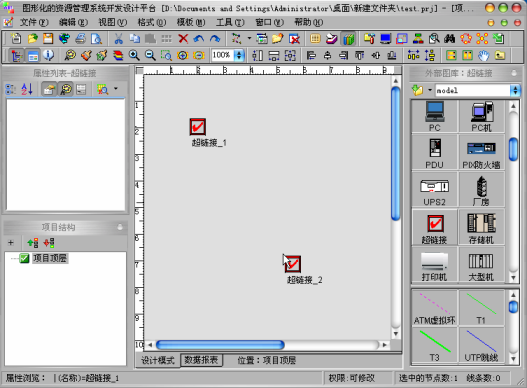
Task: Click the canvas horizontal scrollbar thumb
Action: (x=220, y=345)
